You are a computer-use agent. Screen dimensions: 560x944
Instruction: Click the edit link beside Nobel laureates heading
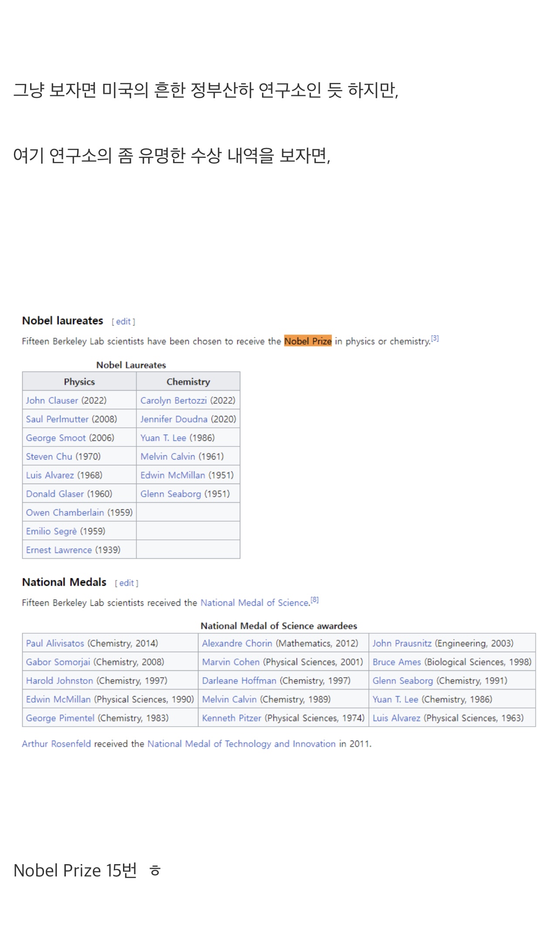tap(123, 322)
